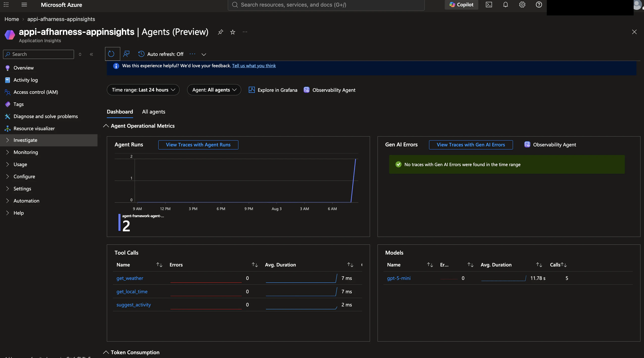Close the Agents (Preview) blade
The height and width of the screenshot is (358, 644).
(x=634, y=32)
